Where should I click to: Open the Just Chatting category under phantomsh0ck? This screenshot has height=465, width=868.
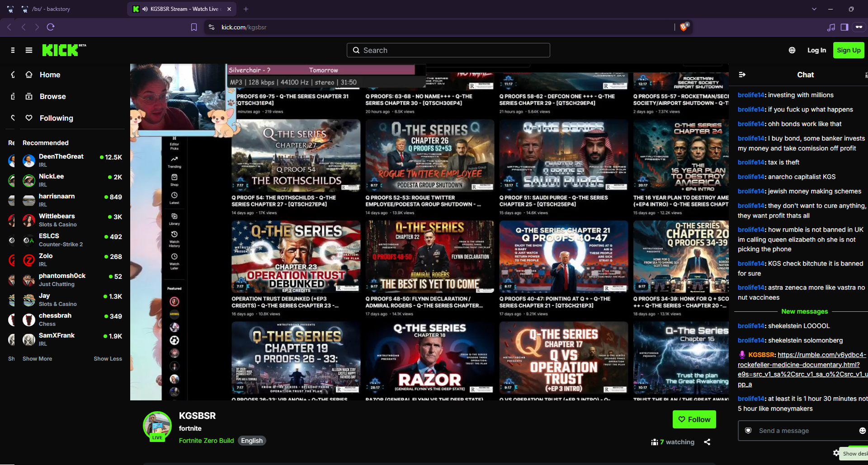coord(57,284)
